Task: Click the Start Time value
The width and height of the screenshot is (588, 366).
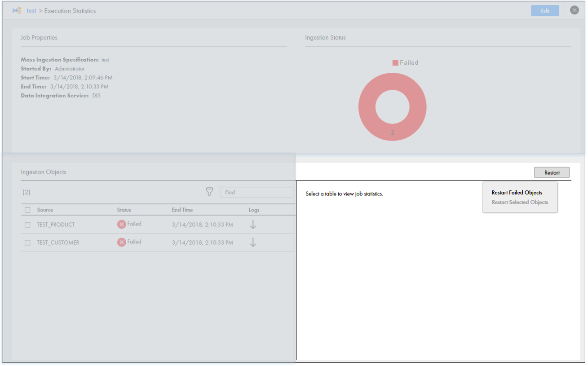Action: [83, 78]
